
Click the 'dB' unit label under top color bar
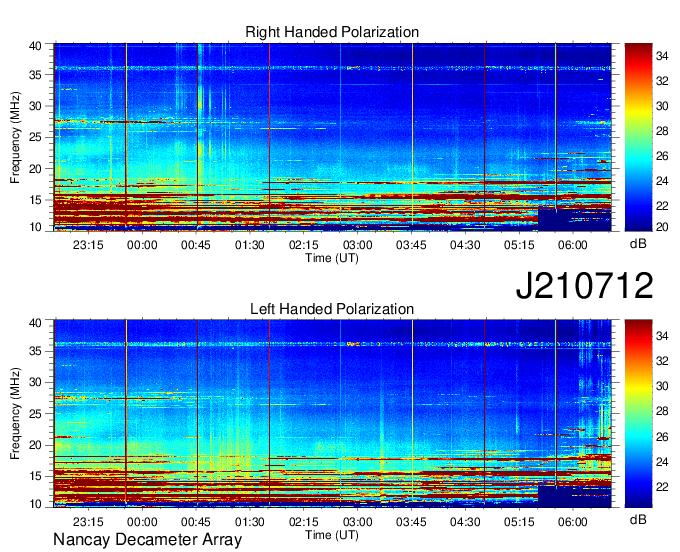[638, 244]
